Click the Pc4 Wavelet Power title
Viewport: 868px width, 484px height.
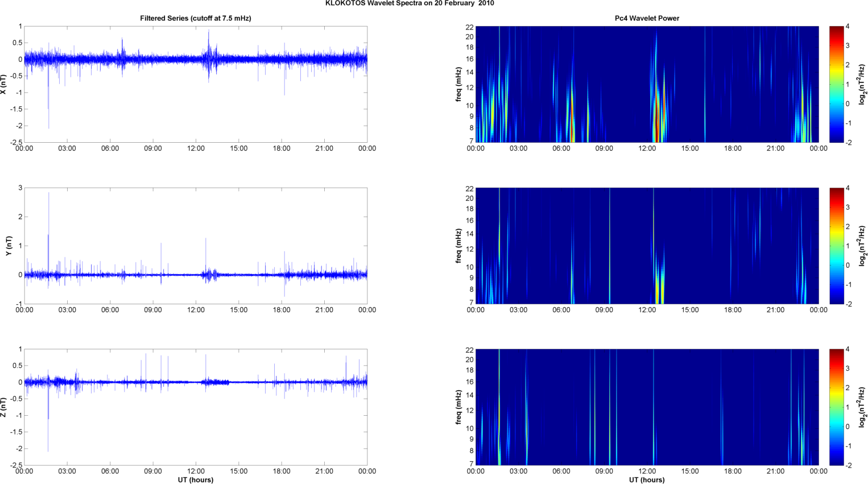(x=647, y=18)
